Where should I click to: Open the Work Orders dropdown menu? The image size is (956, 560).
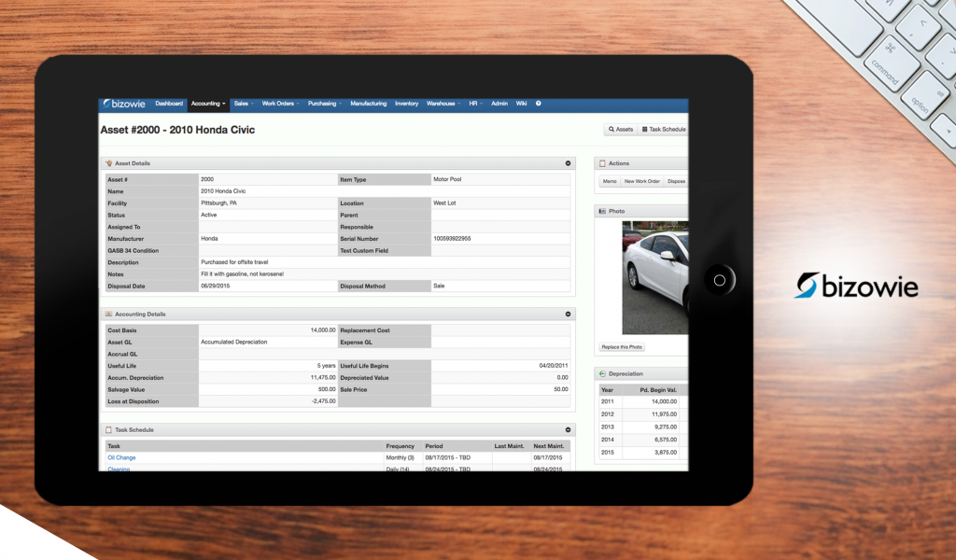point(280,104)
